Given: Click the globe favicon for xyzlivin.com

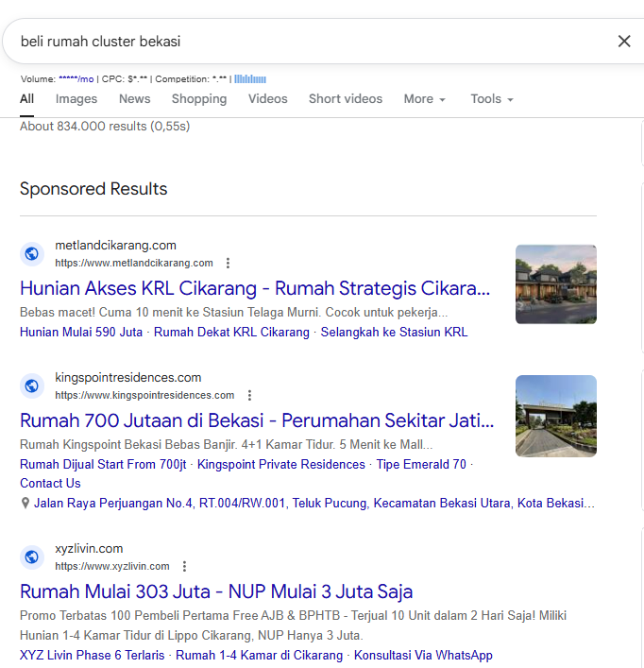Looking at the screenshot, I should click(x=32, y=557).
